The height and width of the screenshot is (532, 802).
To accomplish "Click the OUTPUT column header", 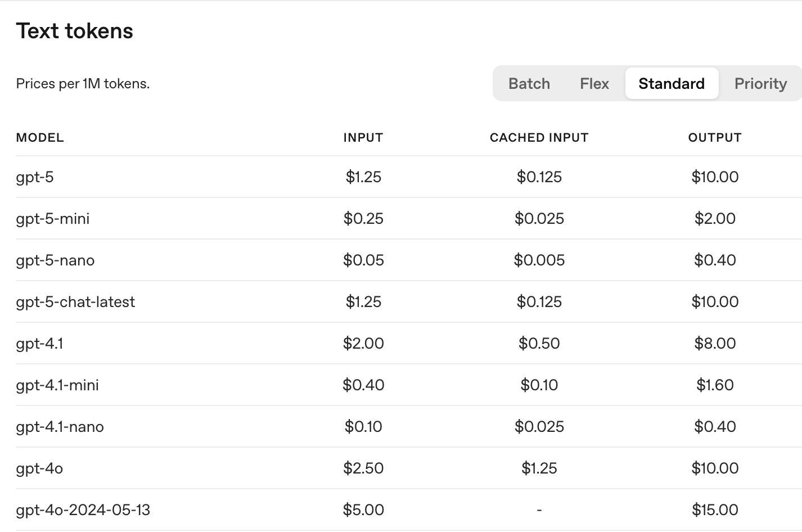I will pos(715,138).
